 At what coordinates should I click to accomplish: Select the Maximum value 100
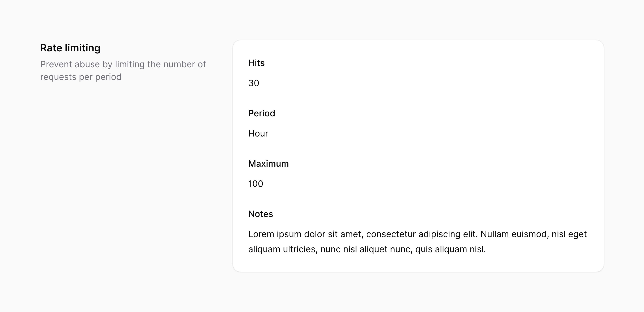(256, 184)
